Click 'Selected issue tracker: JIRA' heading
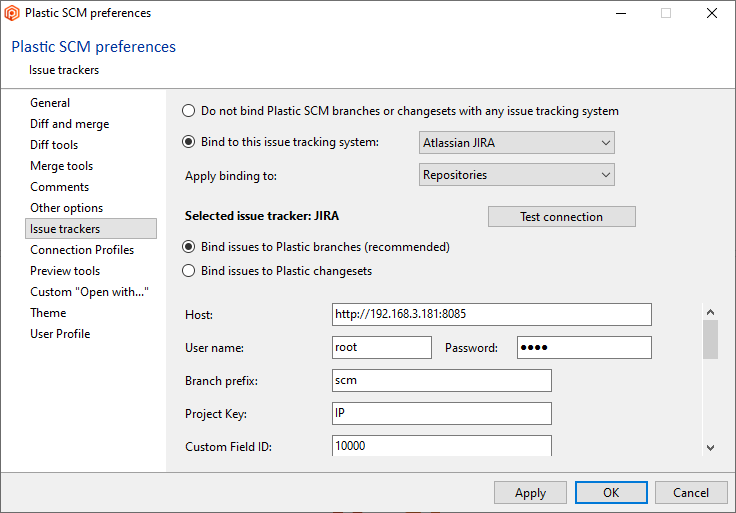 pyautogui.click(x=261, y=216)
